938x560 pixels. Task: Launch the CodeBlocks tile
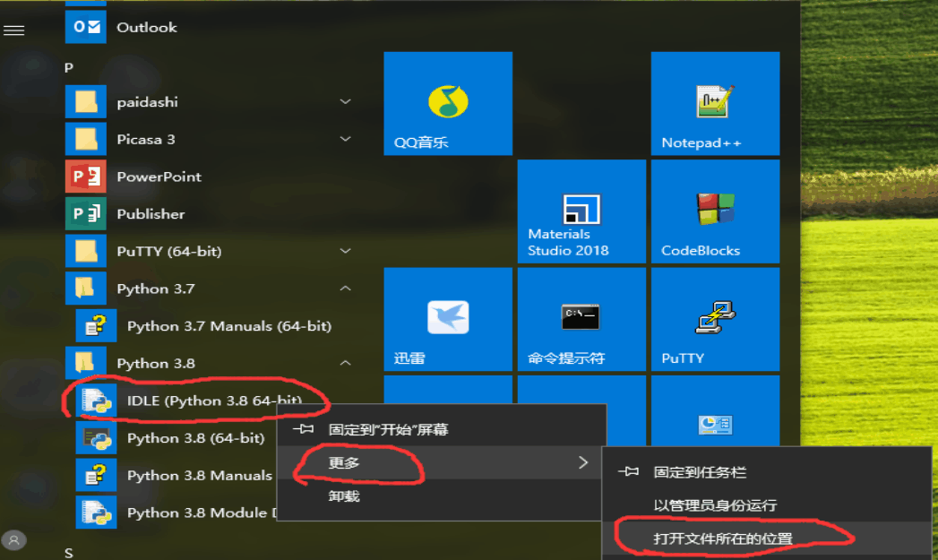[716, 211]
